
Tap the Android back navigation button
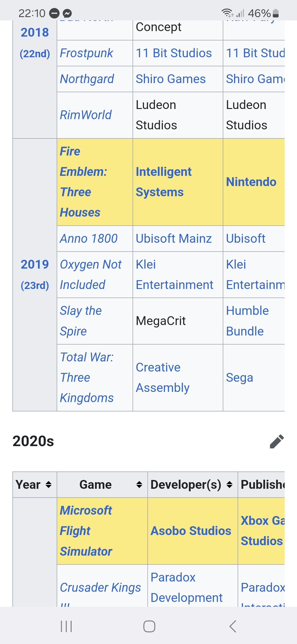(233, 627)
